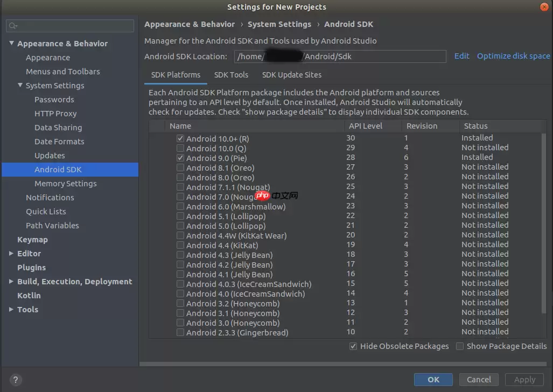Close the Settings dialog window
Screen dimensions: 553x392
pos(544,6)
